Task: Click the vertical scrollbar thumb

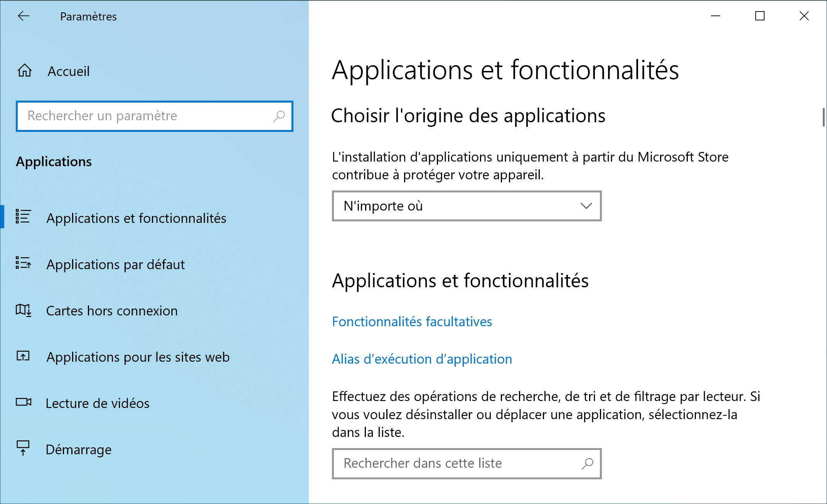Action: point(824,117)
